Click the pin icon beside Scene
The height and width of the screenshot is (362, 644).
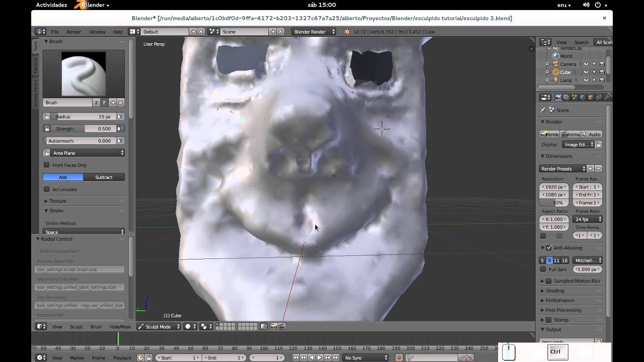tap(542, 110)
